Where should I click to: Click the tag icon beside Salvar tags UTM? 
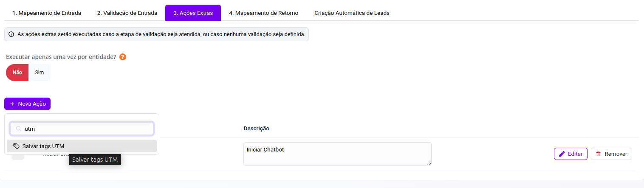coord(16,146)
